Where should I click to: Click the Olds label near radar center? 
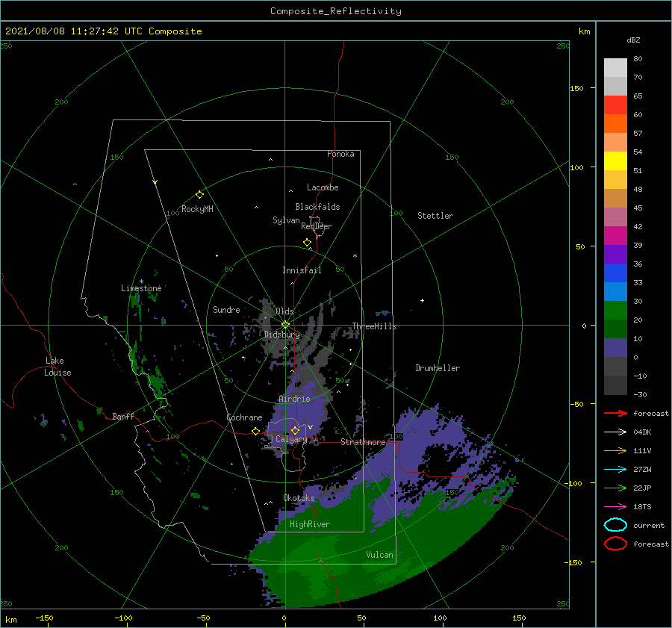pyautogui.click(x=284, y=311)
